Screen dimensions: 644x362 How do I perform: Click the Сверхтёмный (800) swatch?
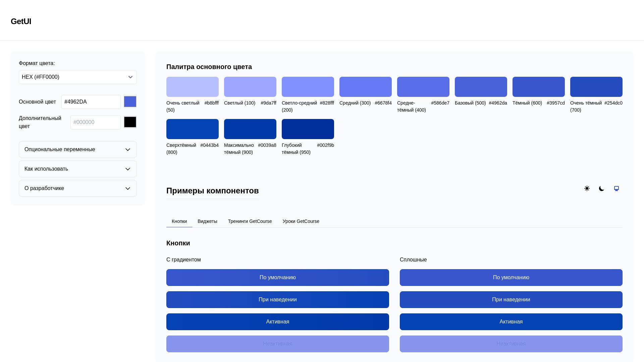click(x=193, y=129)
